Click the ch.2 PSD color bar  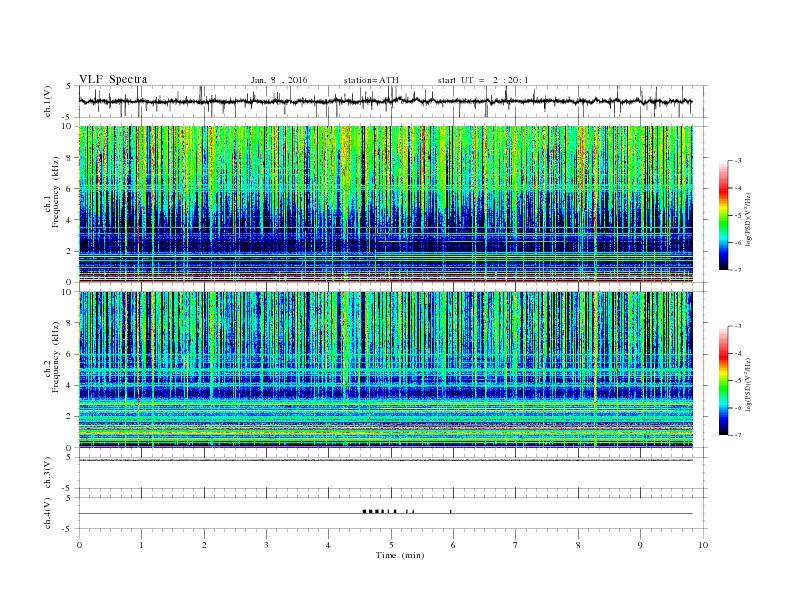tap(724, 380)
